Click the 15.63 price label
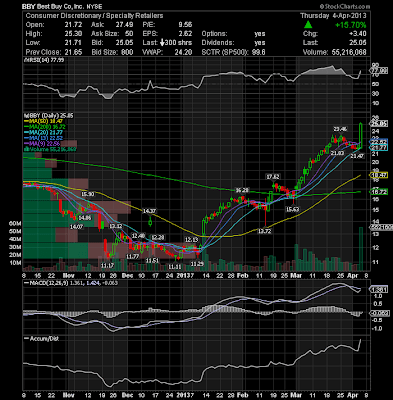This screenshot has width=393, height=400. 292,209
